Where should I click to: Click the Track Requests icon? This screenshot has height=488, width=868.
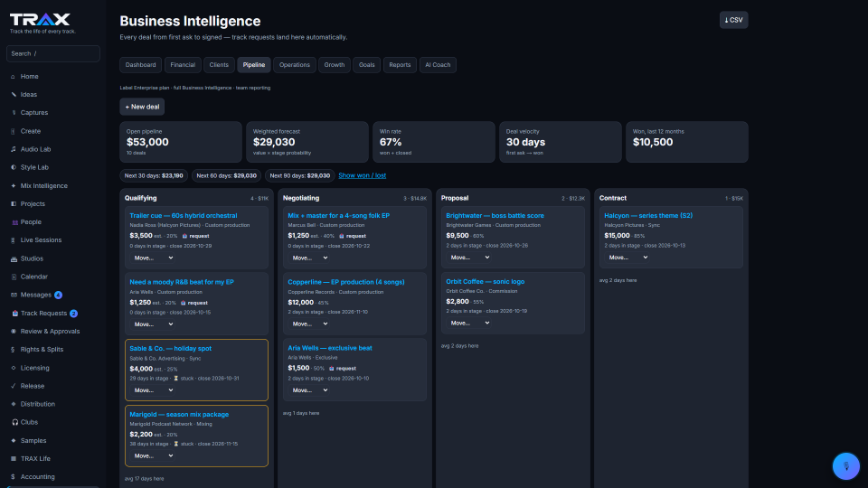tap(14, 314)
